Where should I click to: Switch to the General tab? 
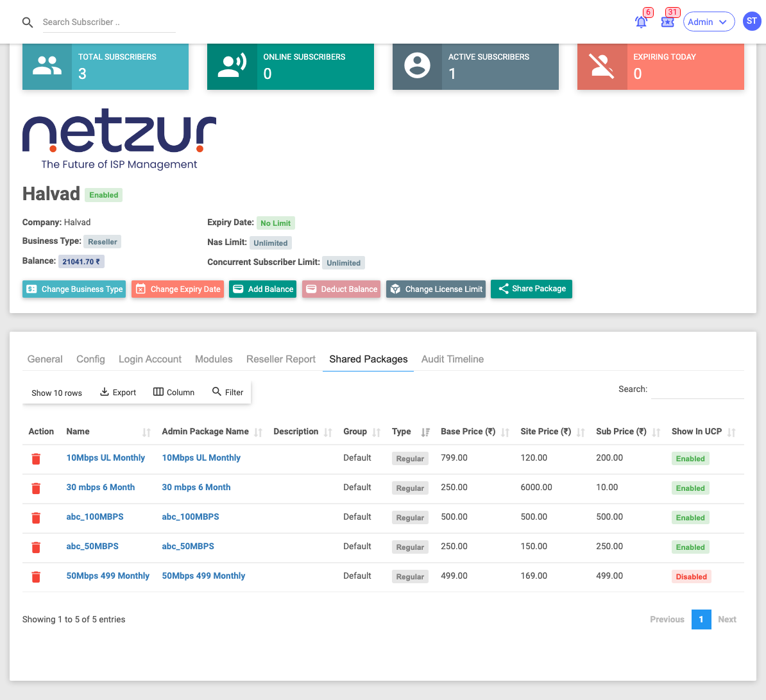(45, 359)
